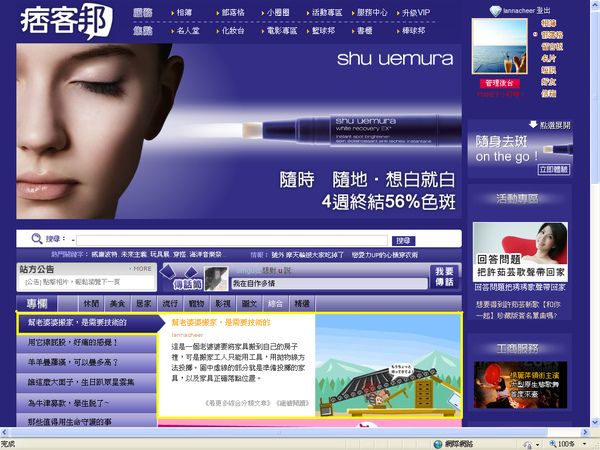Screen dimensions: 600x450
Task: Click the lannacheer username link
Action: [518, 11]
